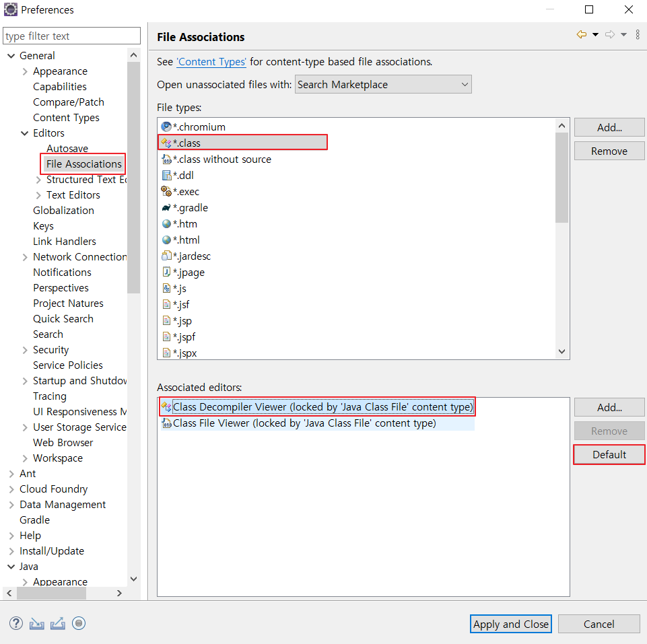Click the tree horizontal scrollbar right arrow

[x=119, y=594]
